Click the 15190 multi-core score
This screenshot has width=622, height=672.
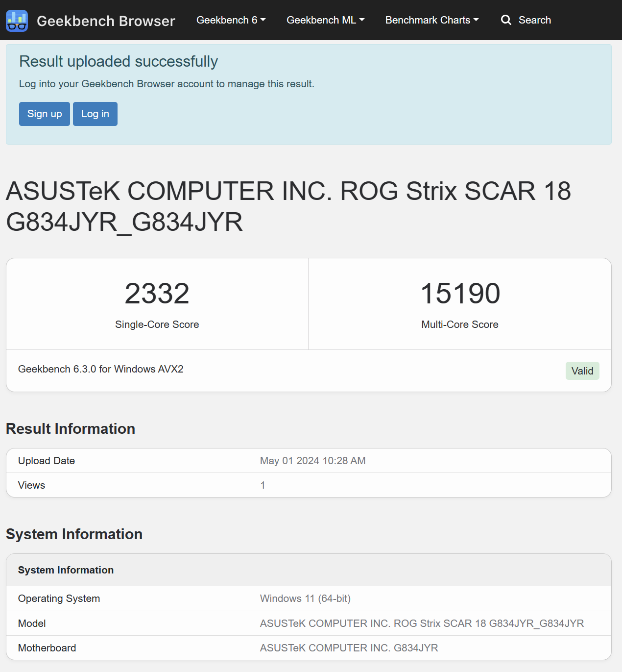point(460,294)
